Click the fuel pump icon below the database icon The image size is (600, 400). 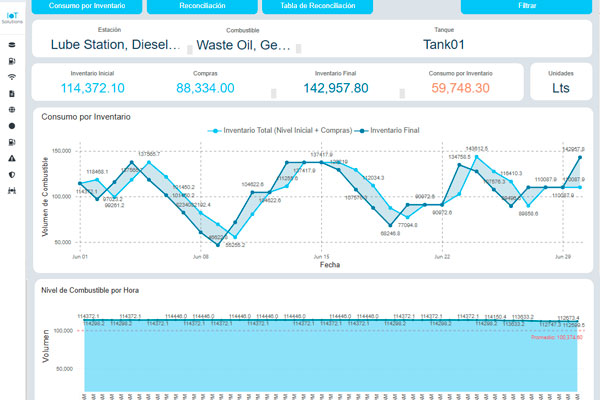[11, 61]
